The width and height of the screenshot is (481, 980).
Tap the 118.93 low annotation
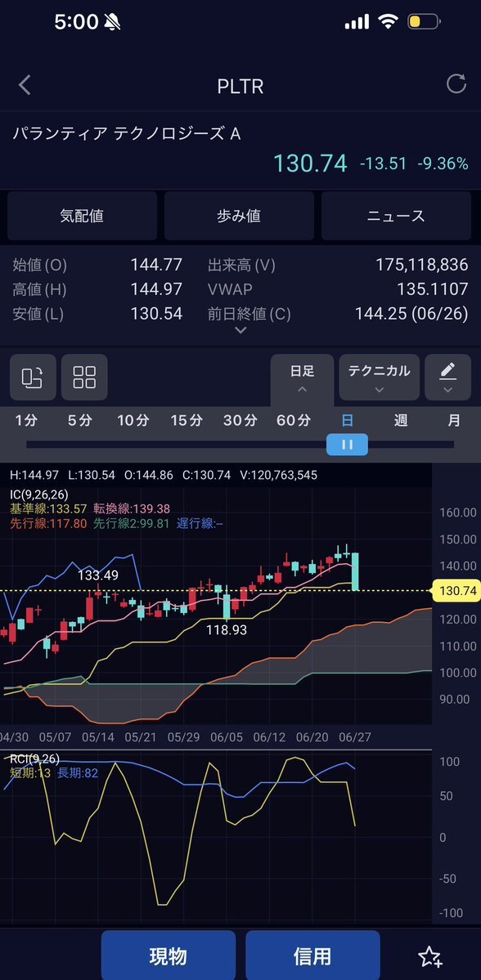[x=227, y=631]
